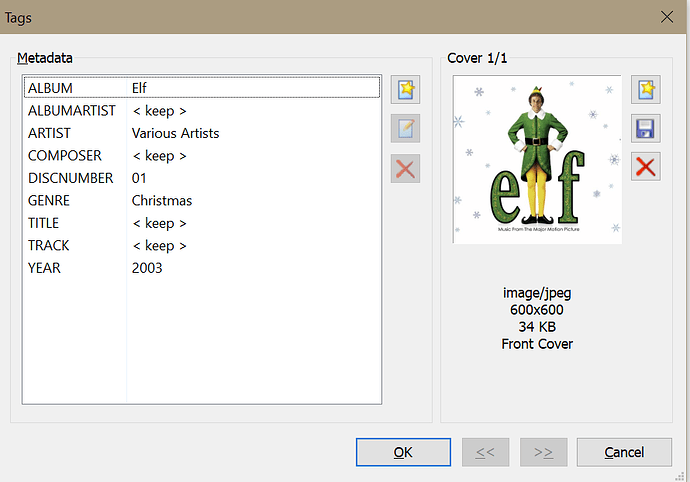This screenshot has height=482, width=690.
Task: Click the 'Elf' album value
Action: point(139,88)
